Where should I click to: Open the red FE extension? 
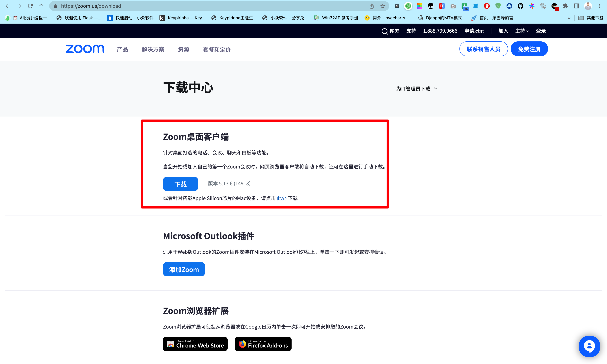(x=442, y=6)
